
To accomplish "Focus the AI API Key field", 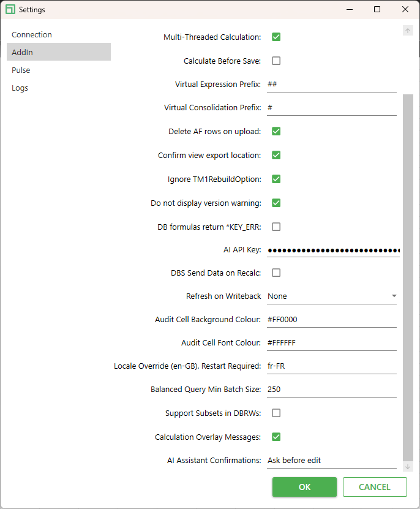I will point(333,250).
